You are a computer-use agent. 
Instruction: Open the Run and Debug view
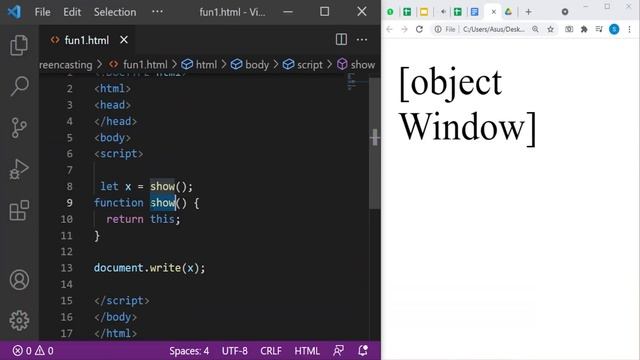coord(19,169)
